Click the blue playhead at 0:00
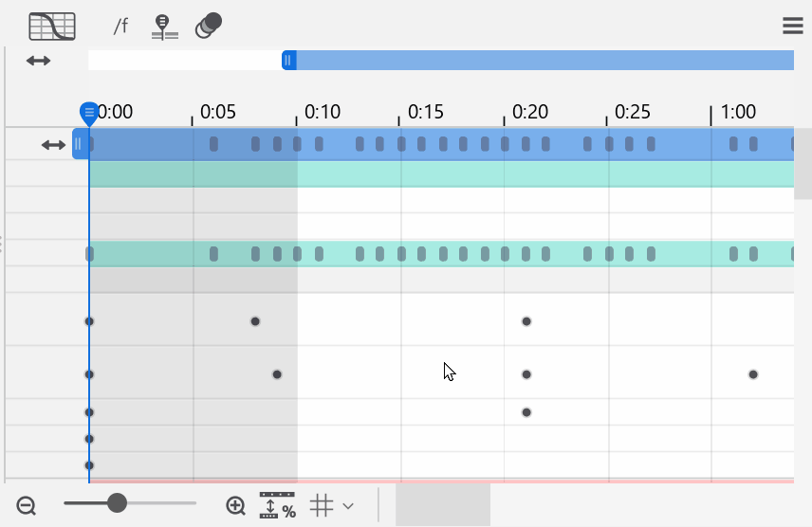This screenshot has width=812, height=527. 89,113
